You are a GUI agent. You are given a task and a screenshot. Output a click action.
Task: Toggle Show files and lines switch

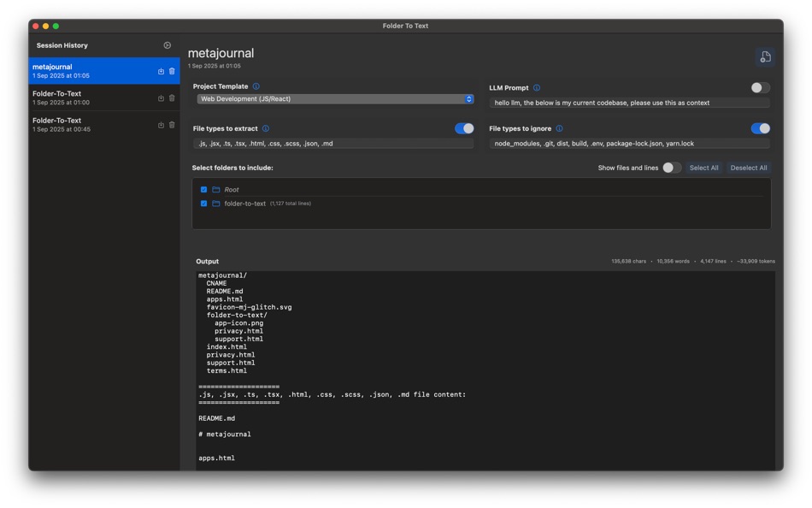(x=672, y=168)
